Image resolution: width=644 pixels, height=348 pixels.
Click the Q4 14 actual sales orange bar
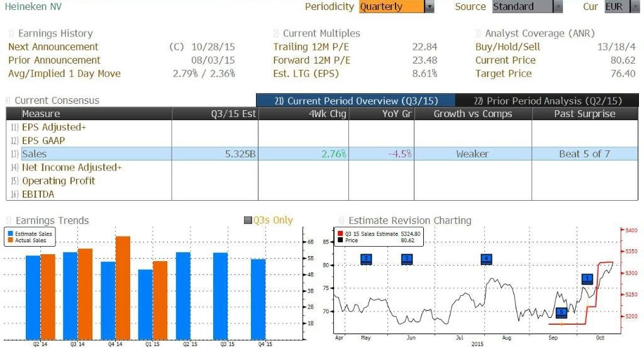click(x=123, y=288)
